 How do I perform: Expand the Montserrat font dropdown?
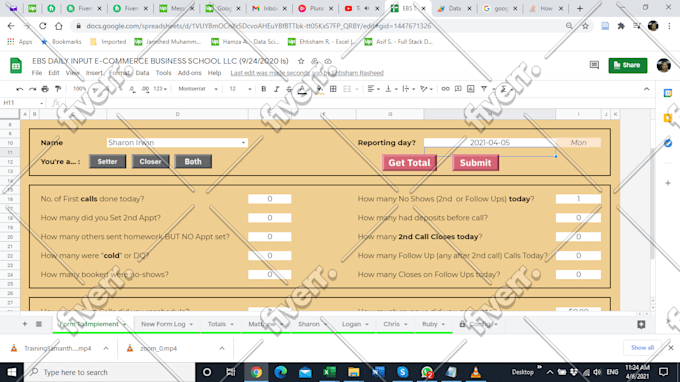(198, 89)
